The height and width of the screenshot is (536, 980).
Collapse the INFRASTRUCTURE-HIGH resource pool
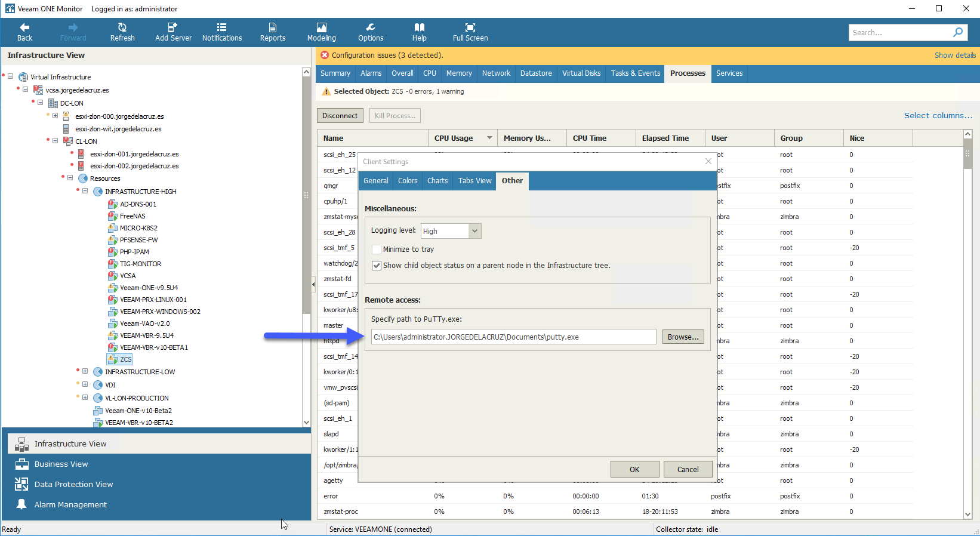pyautogui.click(x=85, y=191)
